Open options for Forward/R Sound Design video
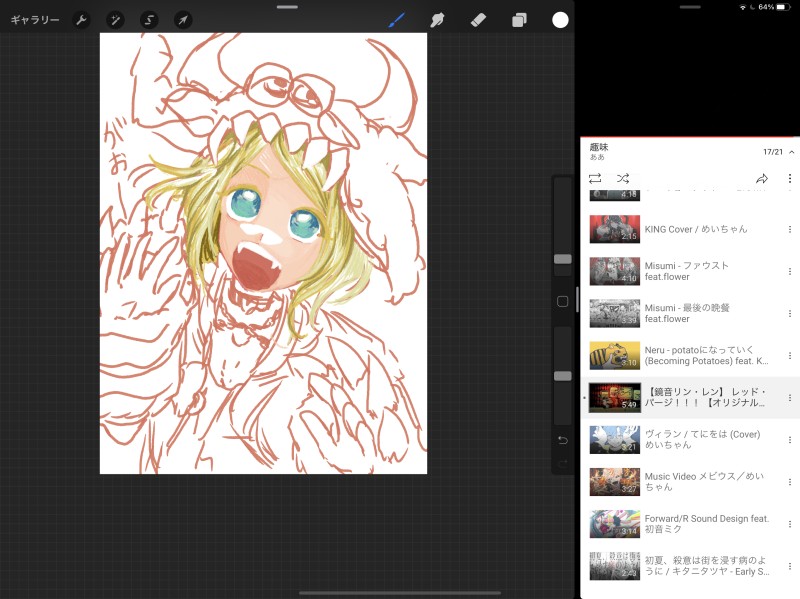The height and width of the screenshot is (599, 800). pos(790,524)
